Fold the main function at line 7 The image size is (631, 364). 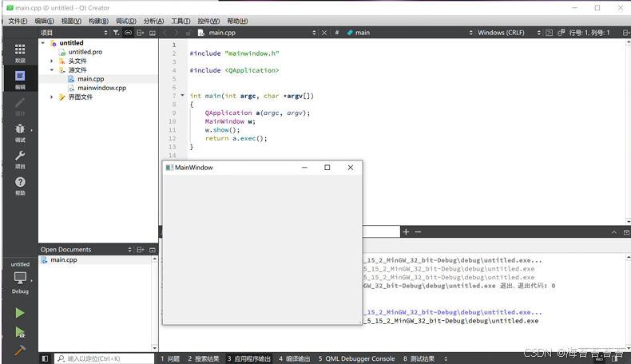coord(182,95)
